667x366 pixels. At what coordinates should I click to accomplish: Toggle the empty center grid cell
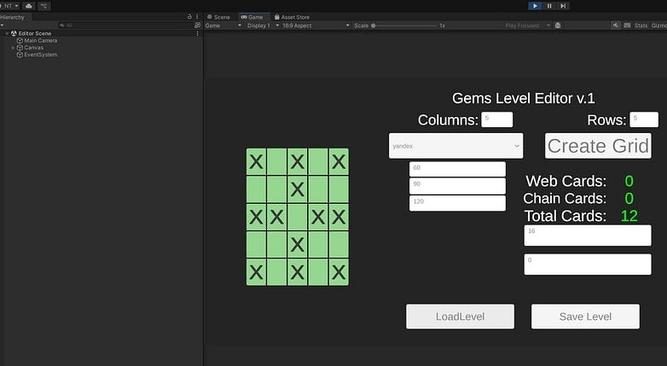297,217
